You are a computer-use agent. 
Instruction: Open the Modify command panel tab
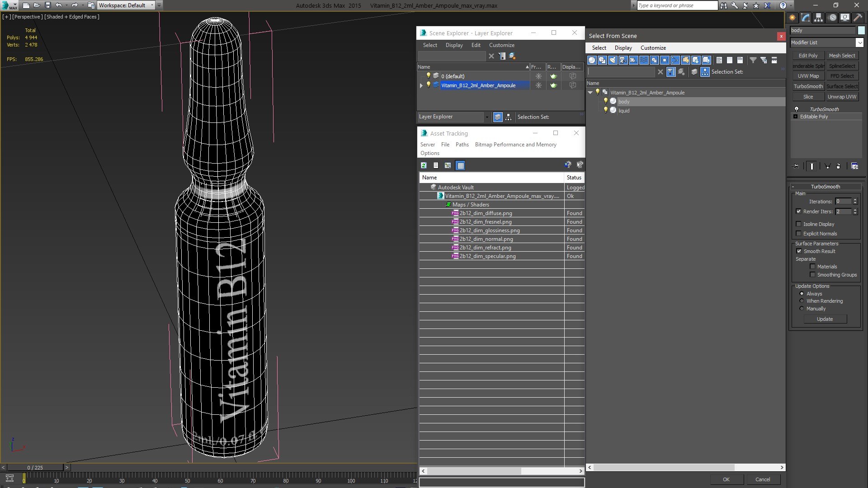tap(806, 18)
